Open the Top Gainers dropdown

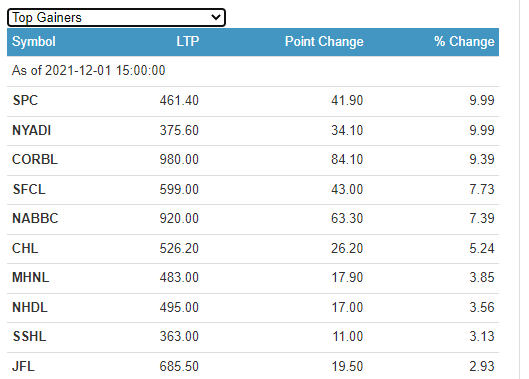tap(116, 18)
